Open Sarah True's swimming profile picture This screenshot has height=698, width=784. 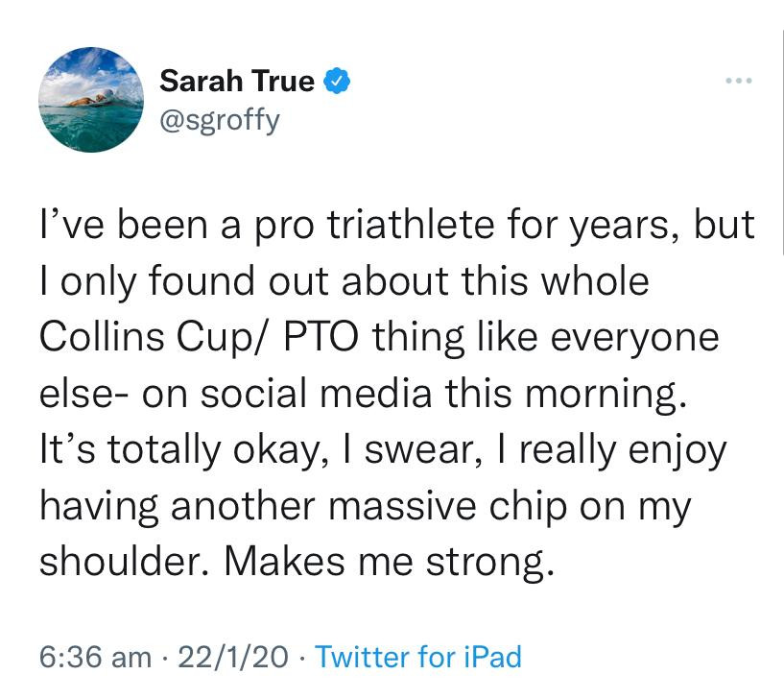coord(91,100)
